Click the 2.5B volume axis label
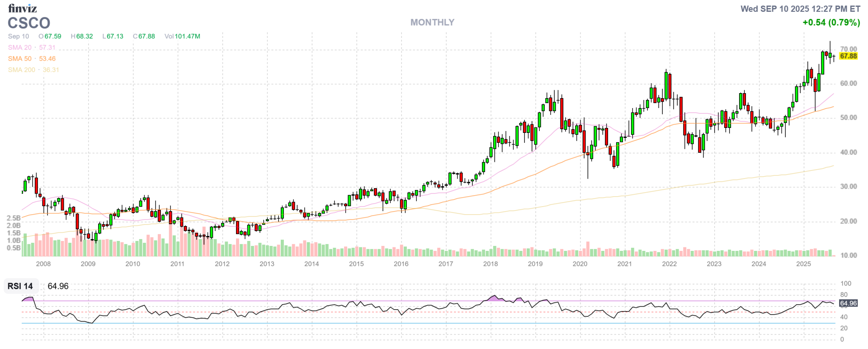The width and height of the screenshot is (868, 349). [14, 218]
